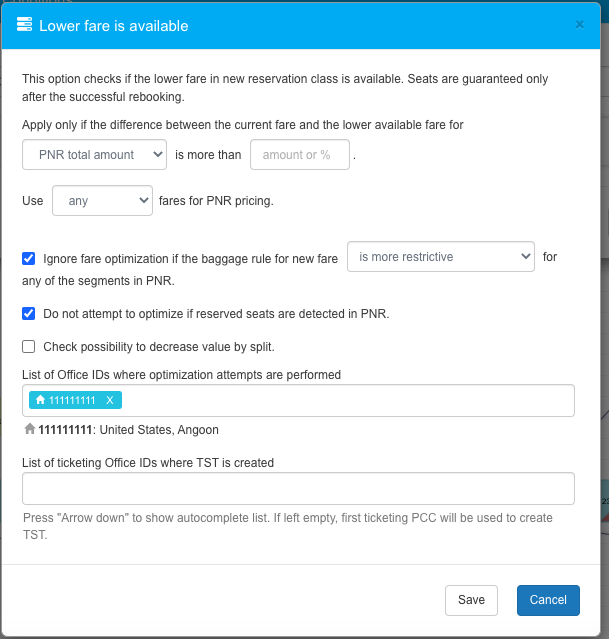Click the server icon in dialog header
The image size is (609, 639).
(25, 25)
